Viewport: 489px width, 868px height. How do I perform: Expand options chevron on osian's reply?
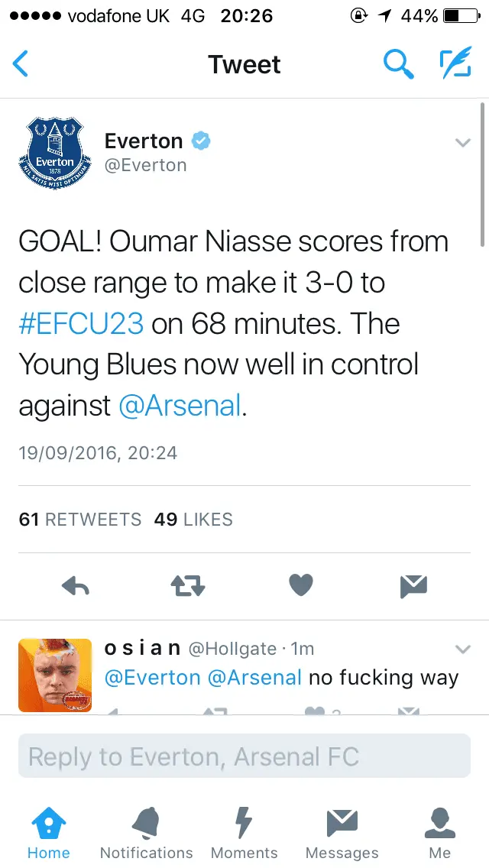pos(462,649)
